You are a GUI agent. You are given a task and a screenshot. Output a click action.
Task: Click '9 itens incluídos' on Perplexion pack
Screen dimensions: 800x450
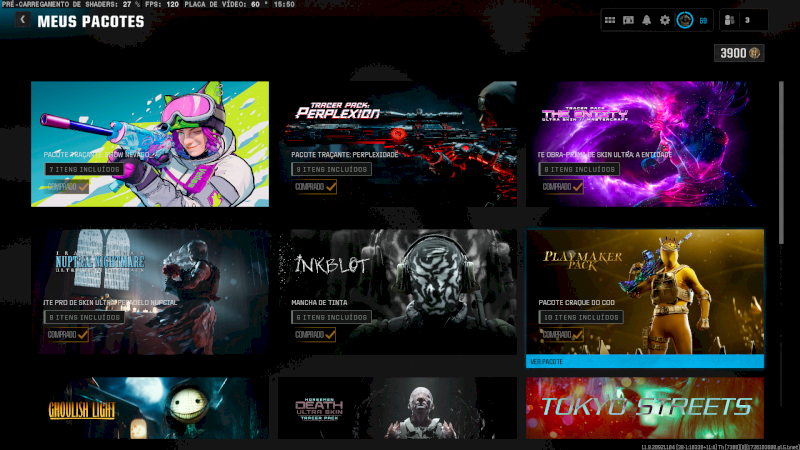[x=332, y=169]
